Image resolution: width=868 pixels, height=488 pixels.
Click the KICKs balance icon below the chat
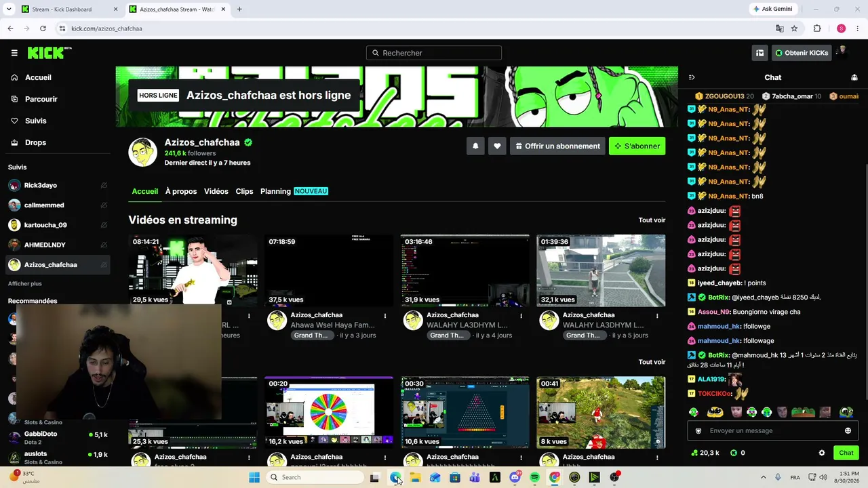(734, 453)
